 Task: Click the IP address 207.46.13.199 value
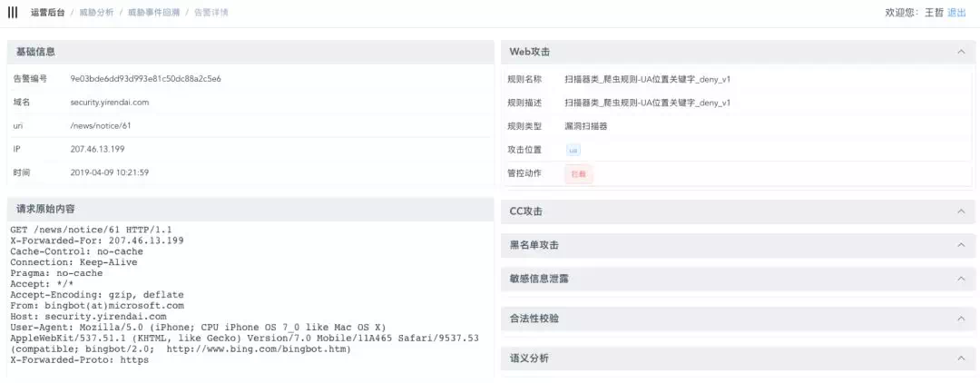97,149
